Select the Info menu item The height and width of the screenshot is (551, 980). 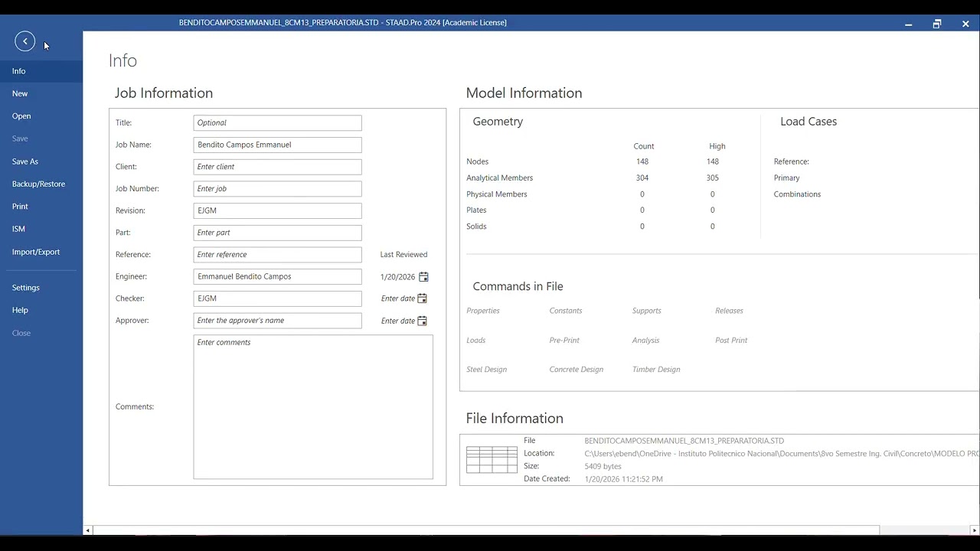coord(41,71)
